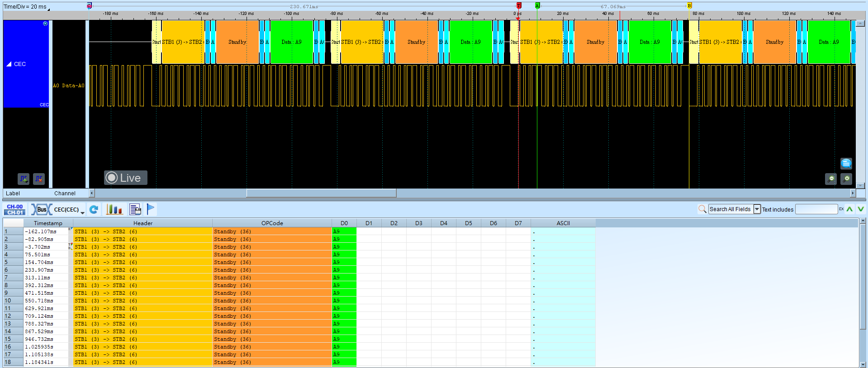Zoom out the waveform view
Viewport: 868px width, 368px height.
click(x=831, y=179)
